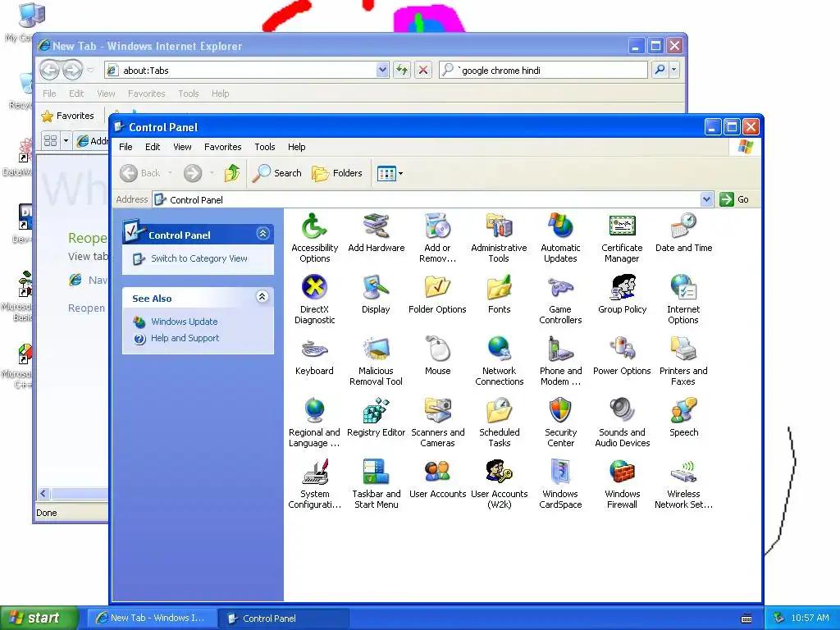Open Date and Time settings
This screenshot has width=840, height=630.
click(683, 232)
